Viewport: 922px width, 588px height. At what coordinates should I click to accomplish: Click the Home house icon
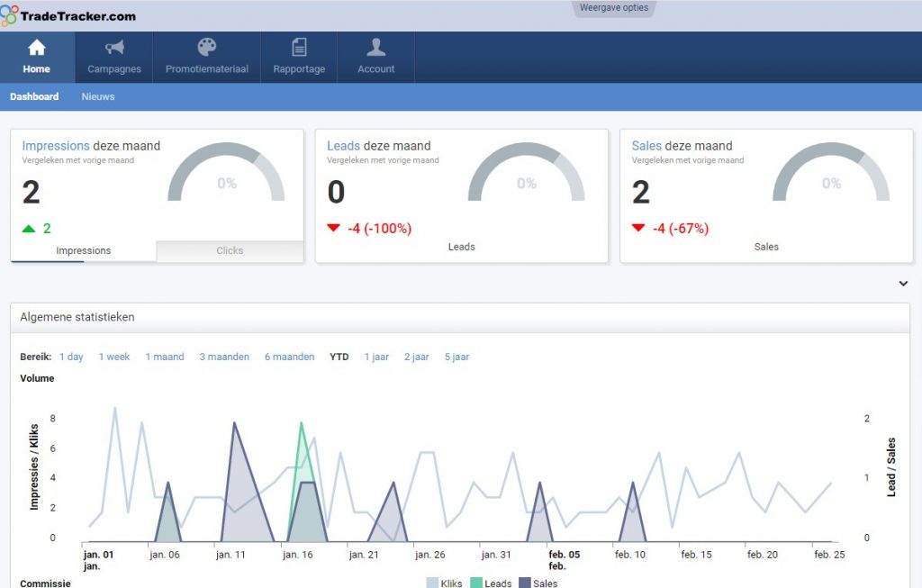point(37,48)
